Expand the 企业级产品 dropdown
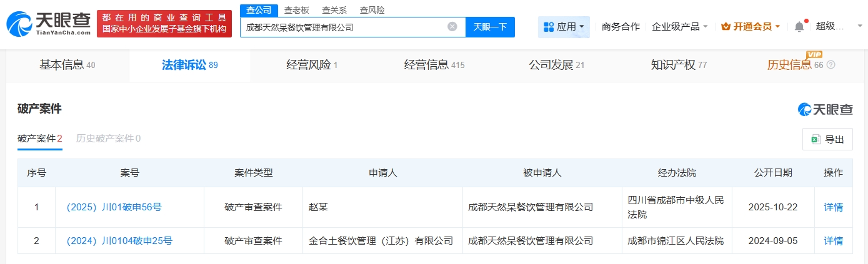 click(706, 27)
